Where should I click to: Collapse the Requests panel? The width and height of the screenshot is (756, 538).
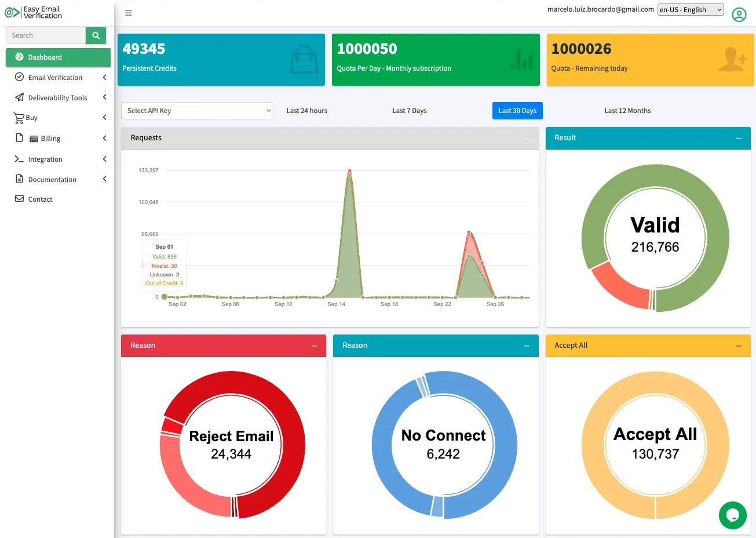point(527,138)
